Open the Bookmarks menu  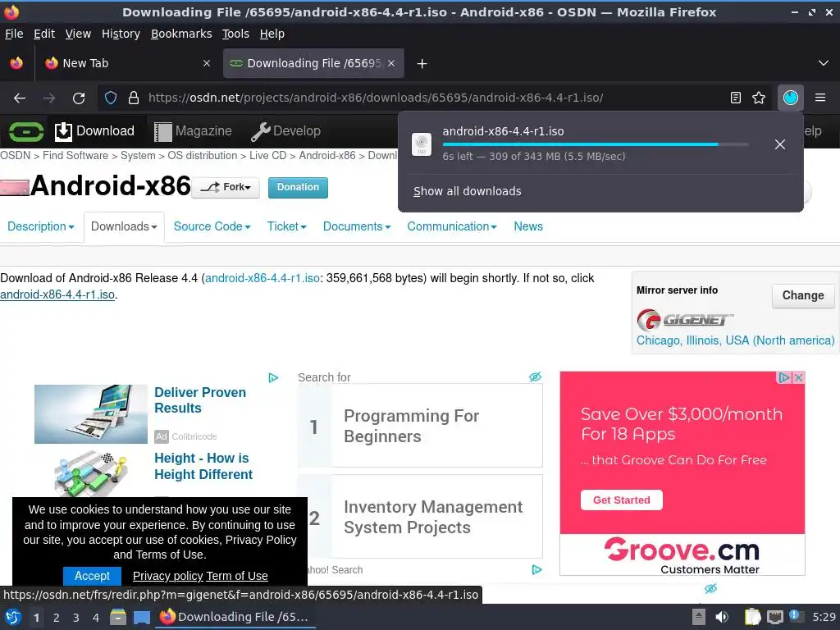181,34
